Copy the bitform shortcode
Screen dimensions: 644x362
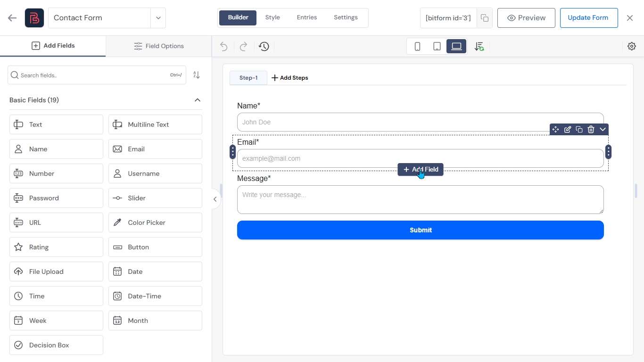(x=485, y=18)
